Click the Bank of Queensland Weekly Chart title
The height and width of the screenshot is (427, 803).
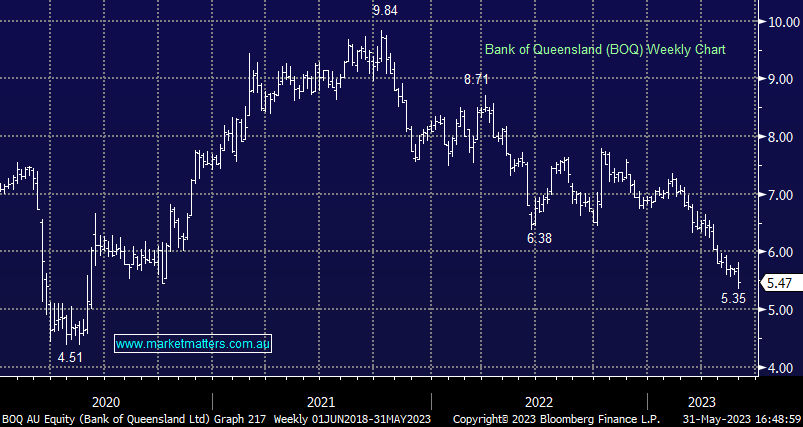tap(605, 49)
